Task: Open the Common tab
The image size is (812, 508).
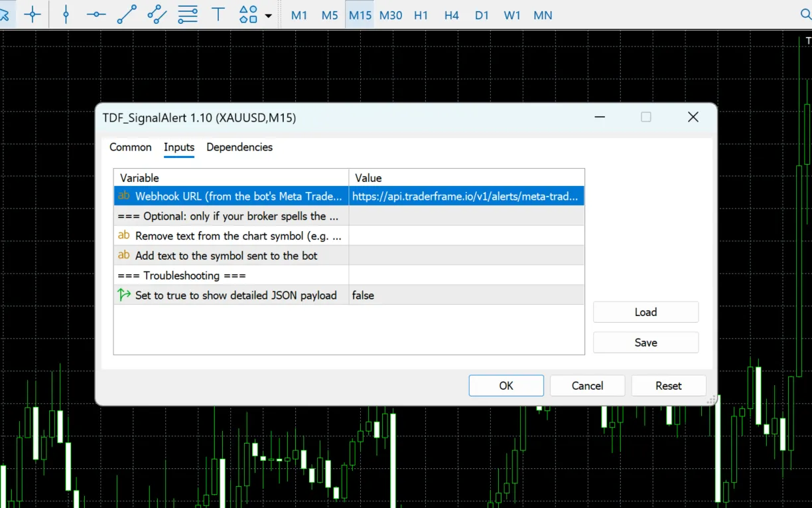Action: 131,147
